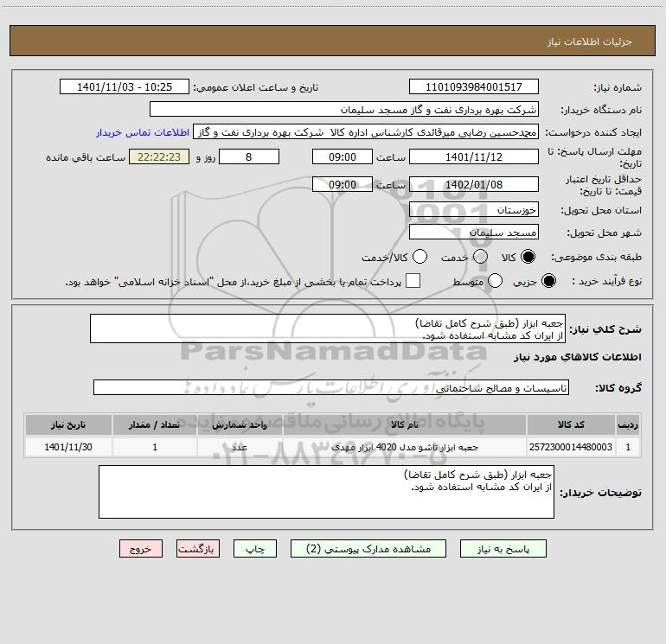Select the کالا/خدمت radio button
Viewport: 666px width, 644px height.
pyautogui.click(x=420, y=257)
